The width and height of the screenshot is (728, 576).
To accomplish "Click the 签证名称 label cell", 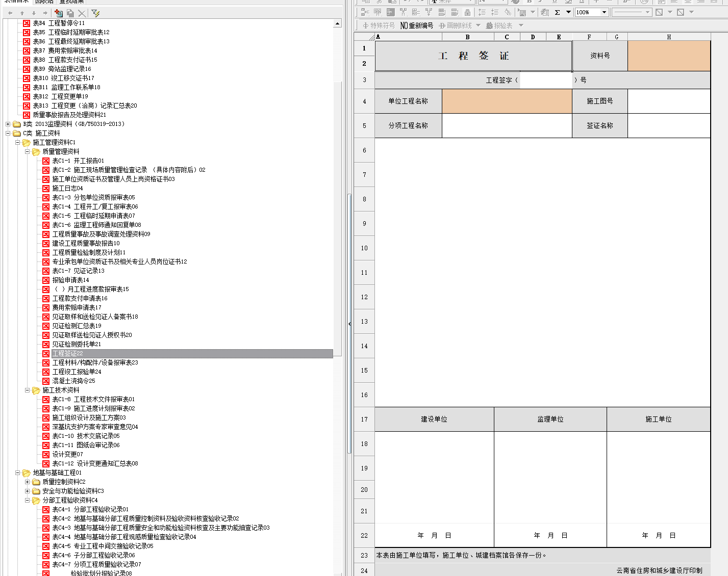I will pos(600,125).
